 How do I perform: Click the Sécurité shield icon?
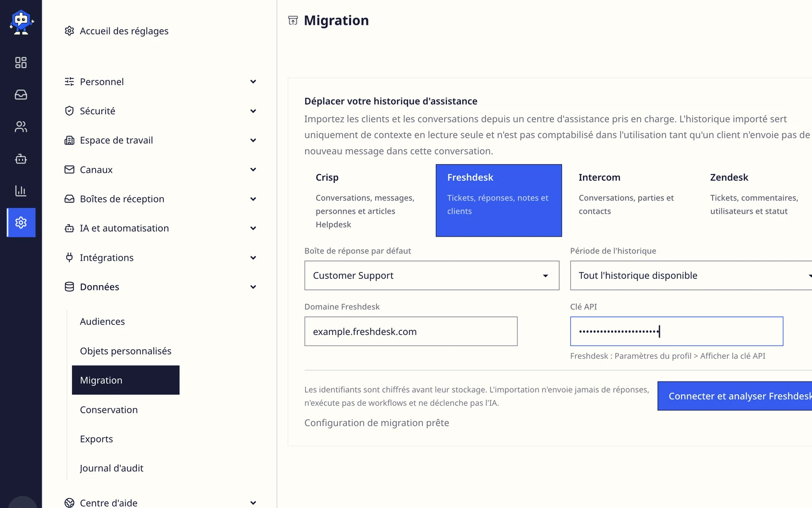point(69,111)
